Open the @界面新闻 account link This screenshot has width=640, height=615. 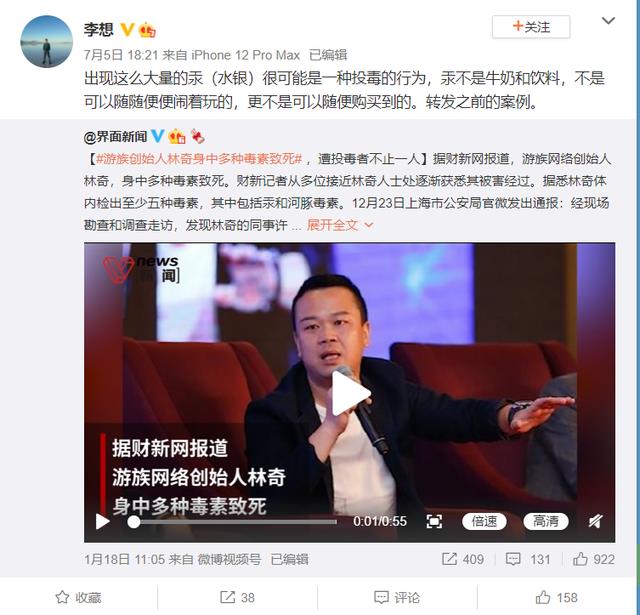115,137
